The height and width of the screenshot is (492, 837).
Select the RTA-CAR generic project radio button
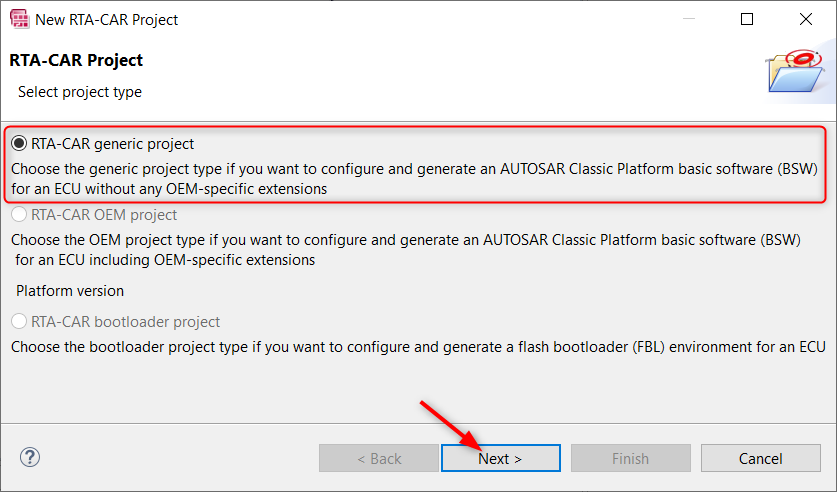tap(19, 144)
